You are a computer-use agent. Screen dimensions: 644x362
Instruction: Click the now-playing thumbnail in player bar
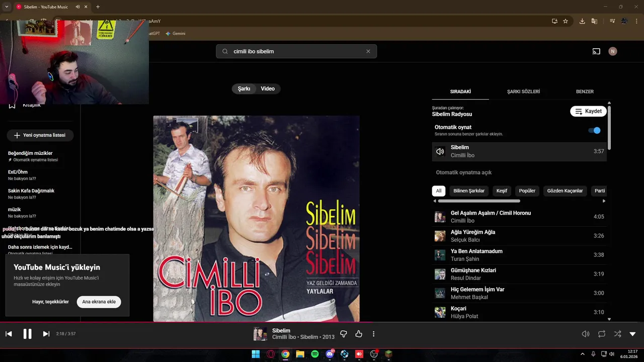260,334
